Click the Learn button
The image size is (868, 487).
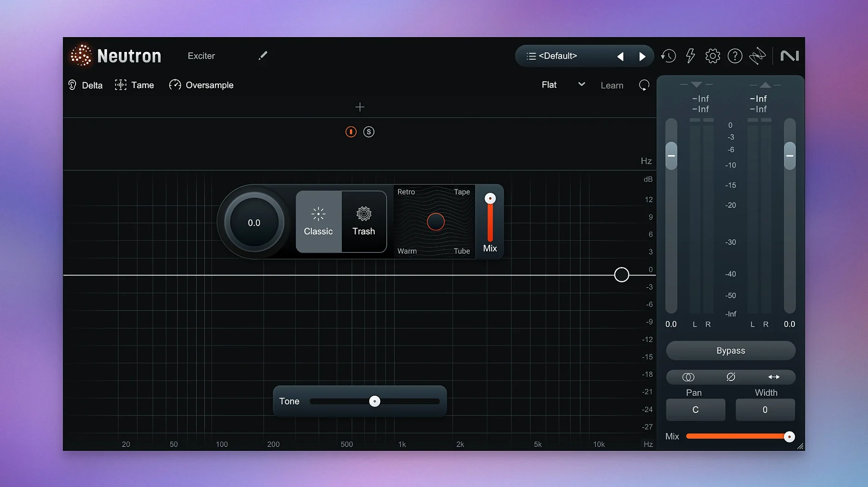pyautogui.click(x=612, y=86)
